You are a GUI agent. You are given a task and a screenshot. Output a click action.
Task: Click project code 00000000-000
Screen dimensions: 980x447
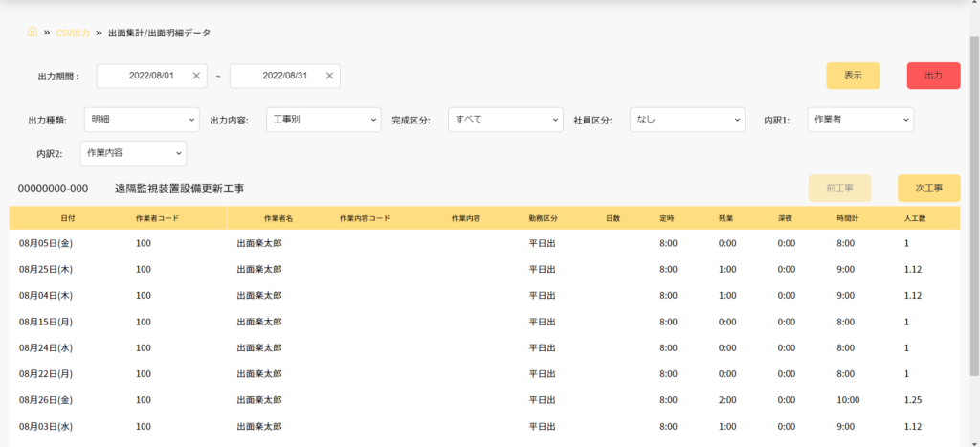point(53,189)
